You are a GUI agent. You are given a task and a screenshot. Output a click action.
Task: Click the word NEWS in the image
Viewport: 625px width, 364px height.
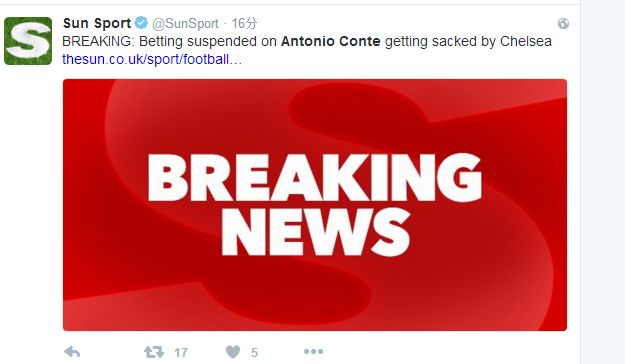[x=316, y=231]
